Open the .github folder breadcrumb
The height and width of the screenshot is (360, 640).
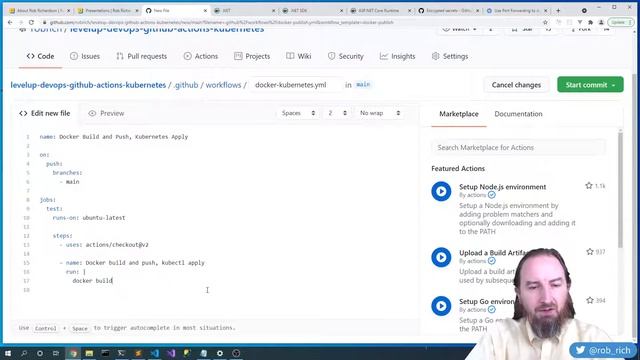point(186,85)
